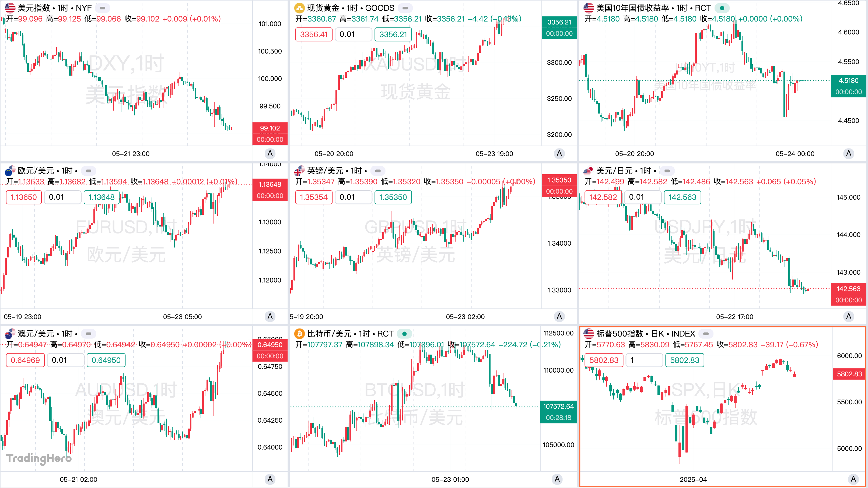Click the US flag icon beside 美元指数
868x488 pixels.
coord(10,8)
